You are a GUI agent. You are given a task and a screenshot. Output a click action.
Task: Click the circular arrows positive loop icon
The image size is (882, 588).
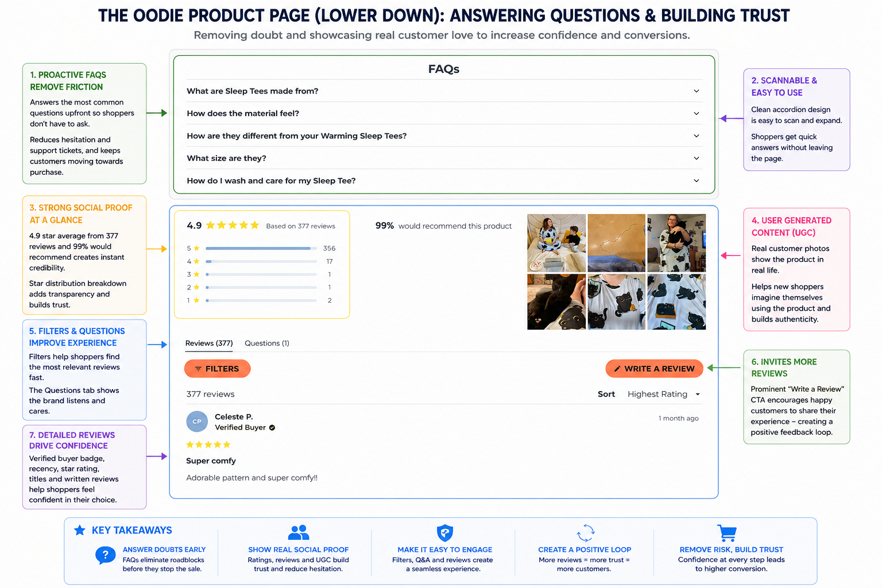click(586, 533)
